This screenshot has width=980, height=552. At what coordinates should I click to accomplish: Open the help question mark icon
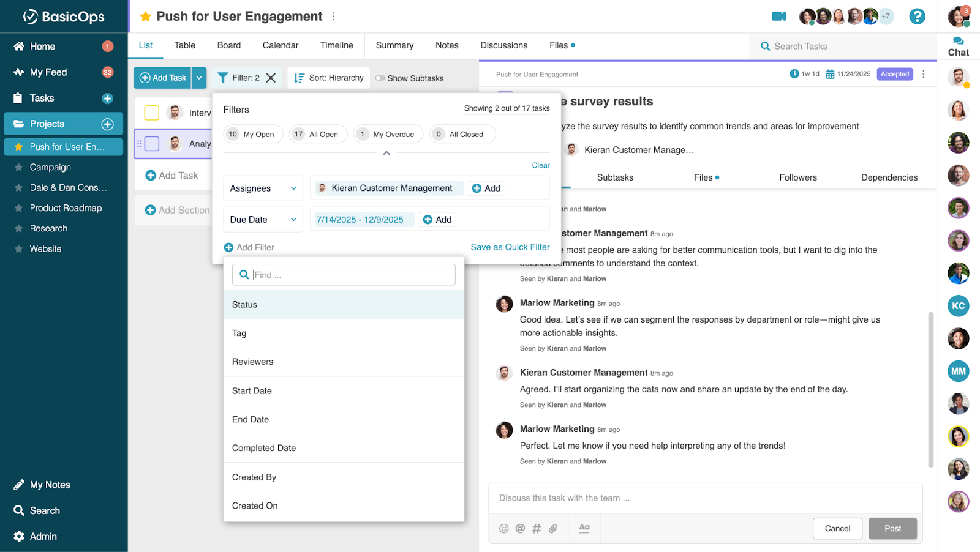[x=916, y=17]
